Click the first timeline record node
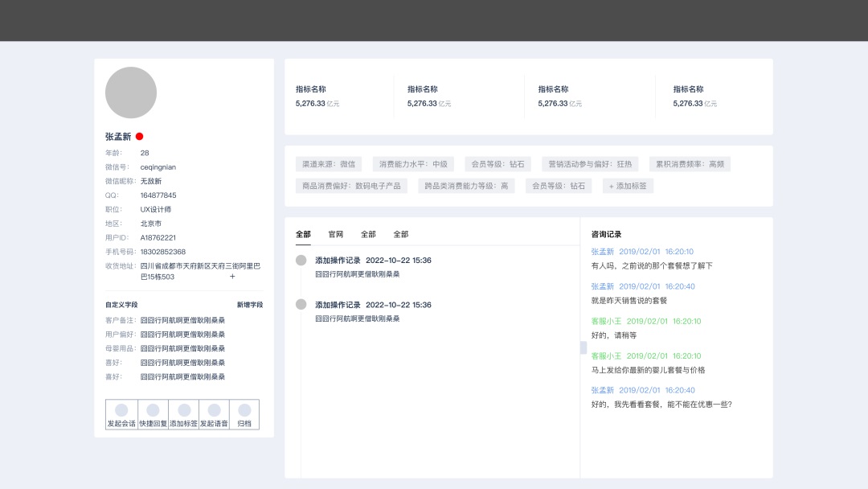 point(301,260)
